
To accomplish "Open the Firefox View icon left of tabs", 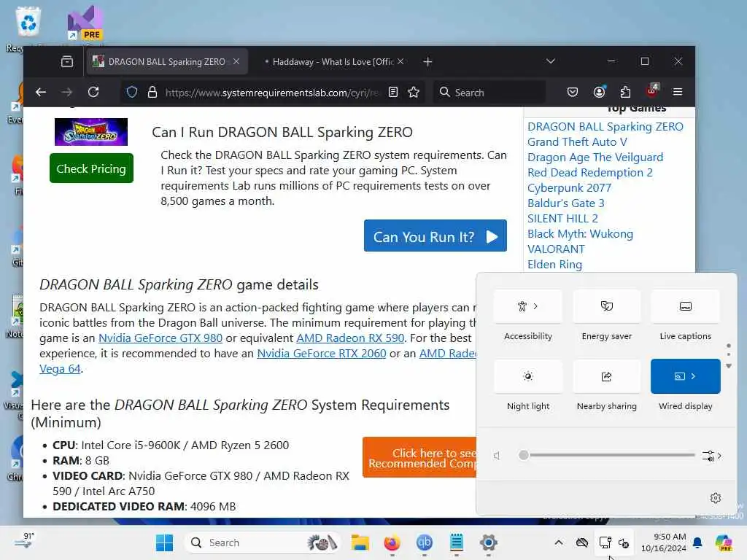I will pos(67,61).
